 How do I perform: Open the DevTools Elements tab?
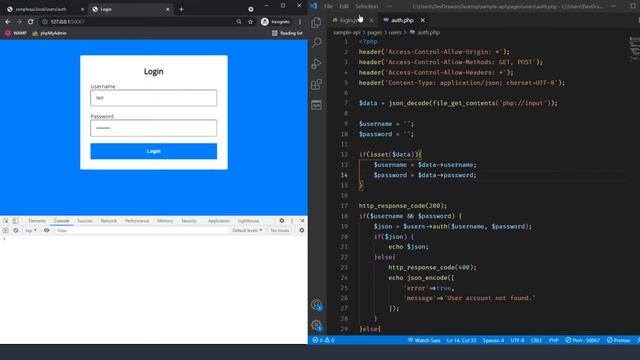pyautogui.click(x=37, y=221)
